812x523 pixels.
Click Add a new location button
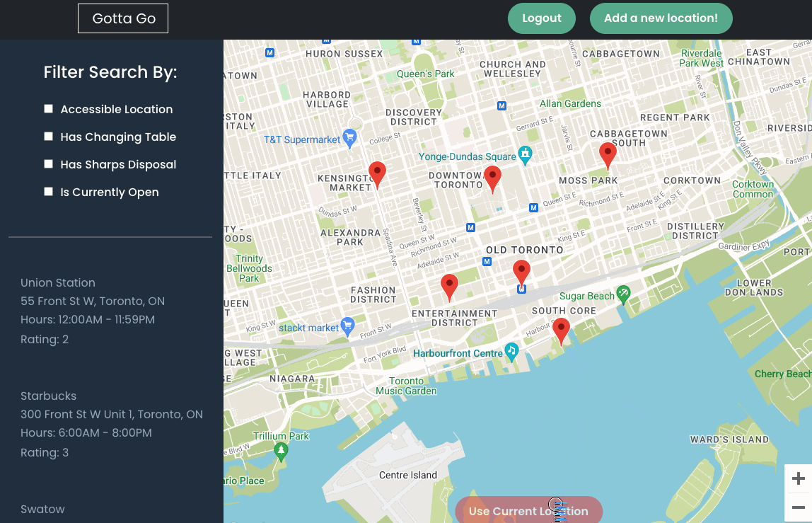661,18
